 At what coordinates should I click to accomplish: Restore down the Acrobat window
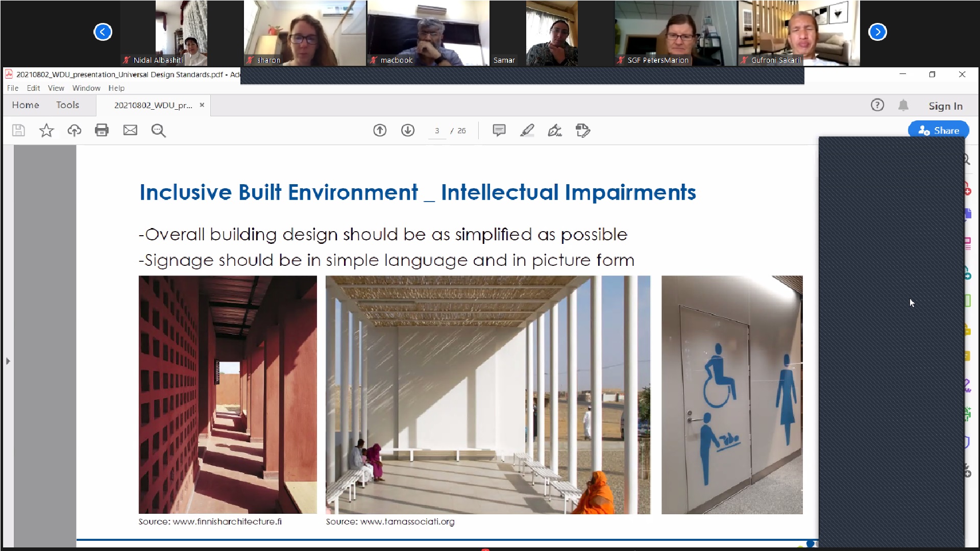click(x=932, y=74)
